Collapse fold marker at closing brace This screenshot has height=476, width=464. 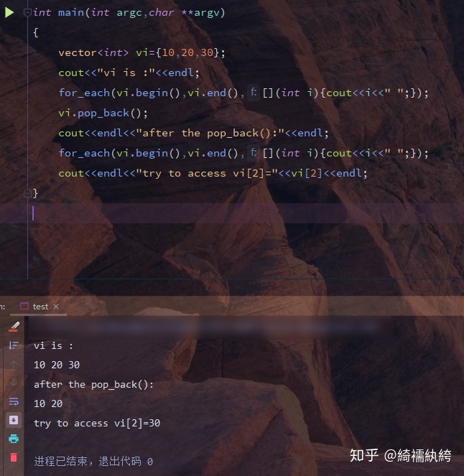click(27, 193)
